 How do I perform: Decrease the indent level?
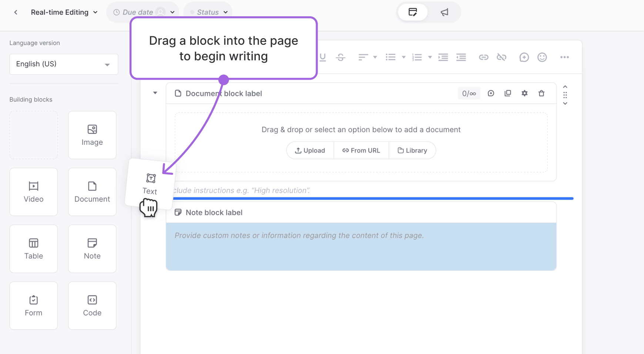coord(461,57)
